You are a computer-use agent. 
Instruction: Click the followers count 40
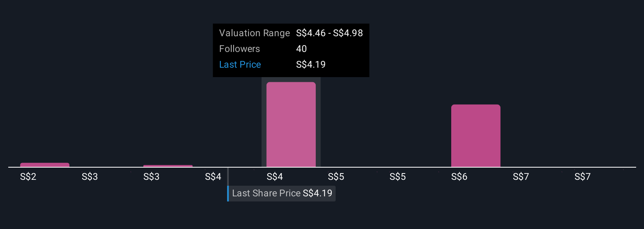pyautogui.click(x=302, y=49)
